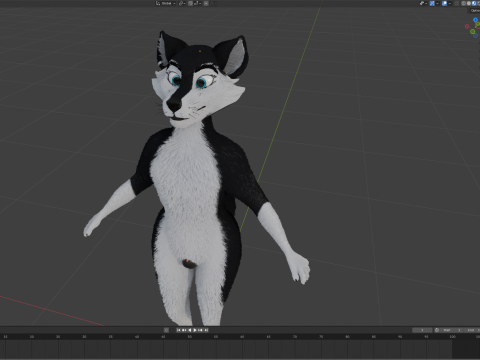Image resolution: width=480 pixels, height=360 pixels.
Task: Click the End frame field
Action: [x=472, y=330]
